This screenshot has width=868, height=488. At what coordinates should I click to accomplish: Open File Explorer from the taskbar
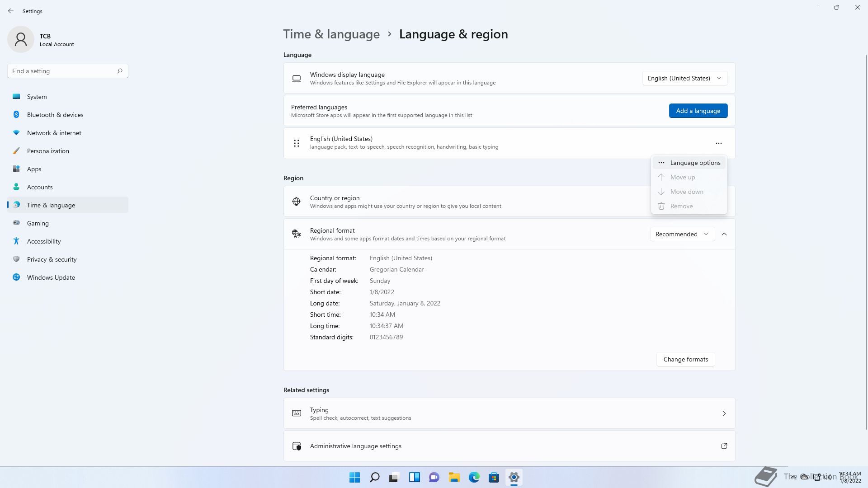pyautogui.click(x=454, y=477)
